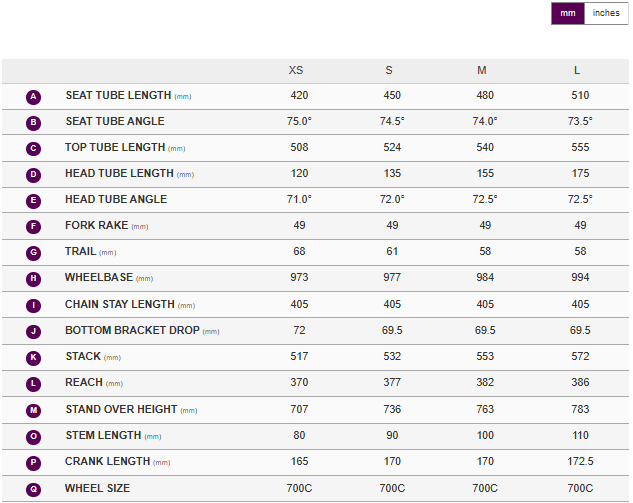Viewport: 633px width, 503px height.
Task: Click the L badge next to Reach
Action: click(x=34, y=384)
